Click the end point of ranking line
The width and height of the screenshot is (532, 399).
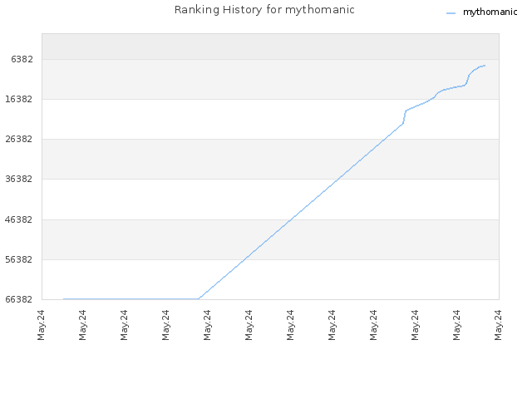point(485,66)
